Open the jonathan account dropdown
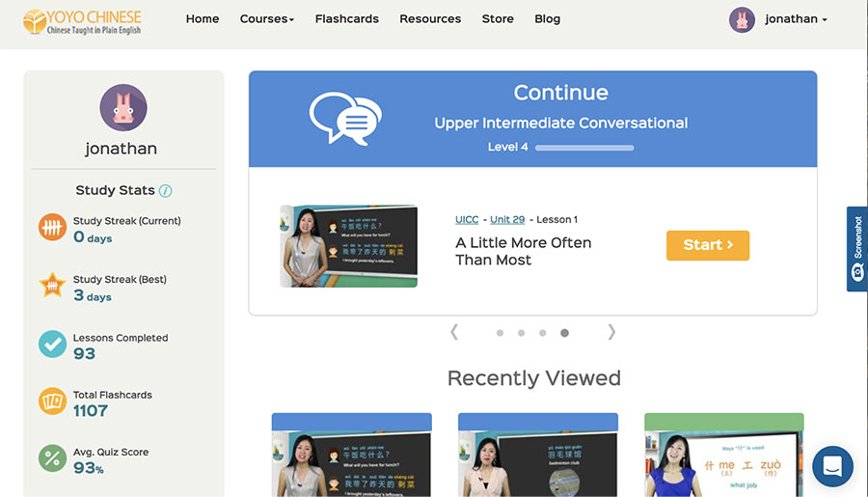868x497 pixels. pos(796,19)
